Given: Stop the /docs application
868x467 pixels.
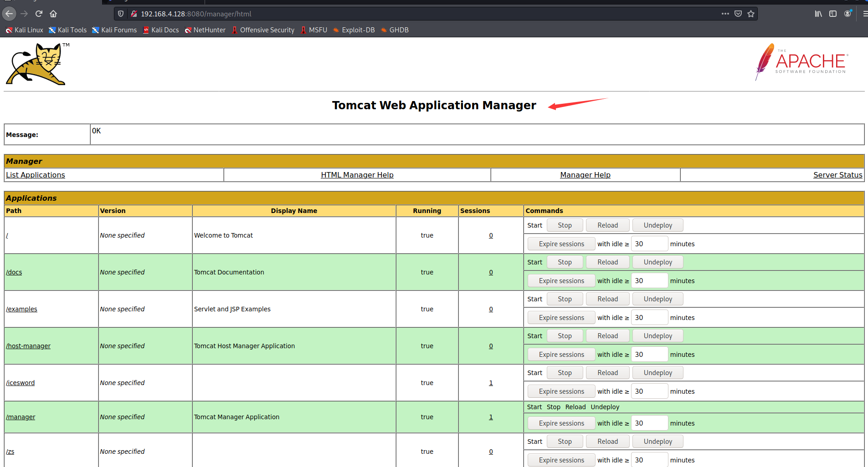Looking at the screenshot, I should tap(565, 262).
